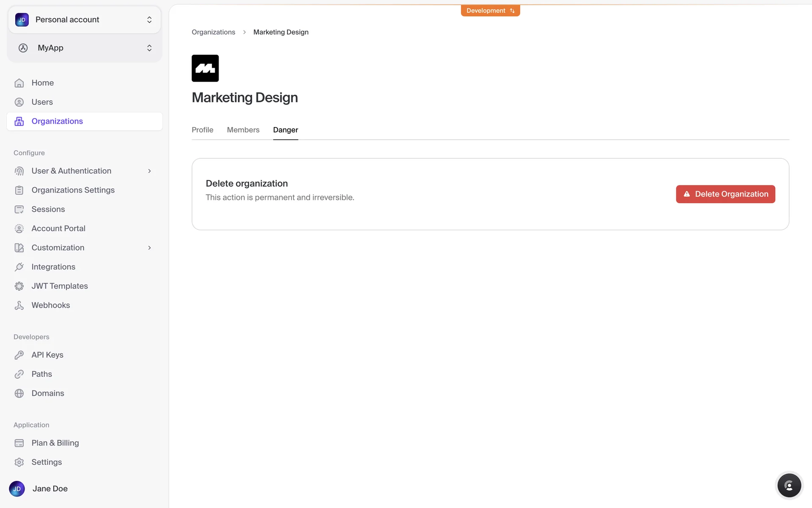The image size is (812, 508).
Task: Click the Integrations plug icon
Action: 19,267
